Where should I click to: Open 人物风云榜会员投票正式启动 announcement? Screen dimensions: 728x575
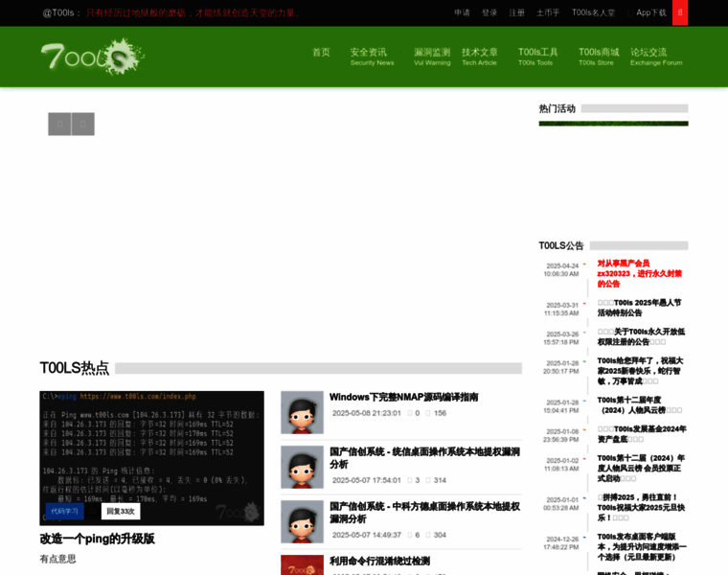(641, 468)
